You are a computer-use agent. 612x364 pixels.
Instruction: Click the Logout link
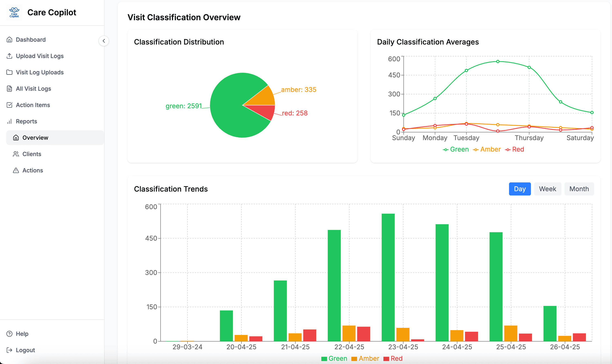25,350
